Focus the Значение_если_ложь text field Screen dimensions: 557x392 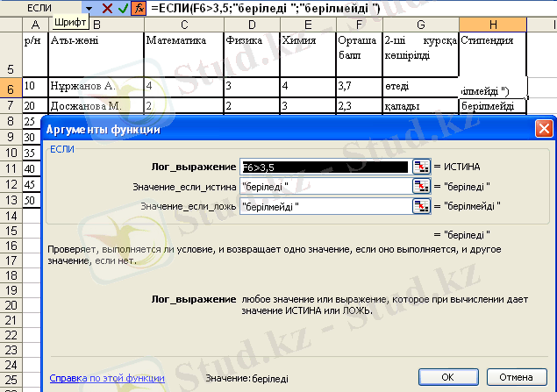tap(323, 207)
